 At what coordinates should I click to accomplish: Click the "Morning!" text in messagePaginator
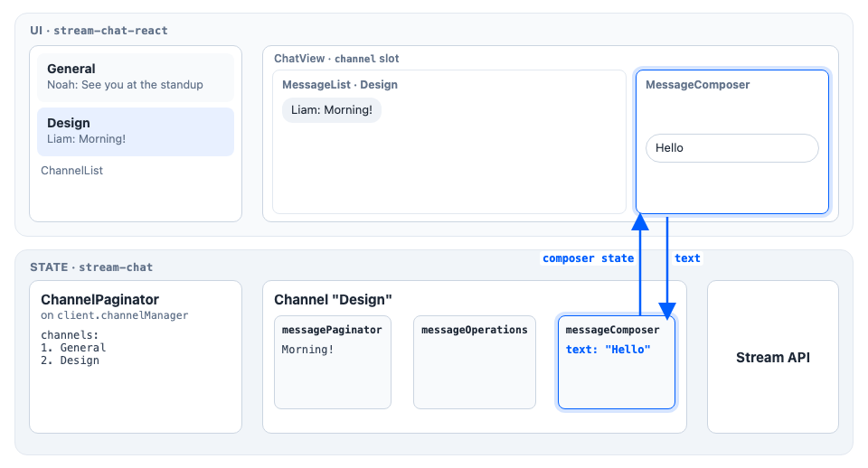click(307, 350)
